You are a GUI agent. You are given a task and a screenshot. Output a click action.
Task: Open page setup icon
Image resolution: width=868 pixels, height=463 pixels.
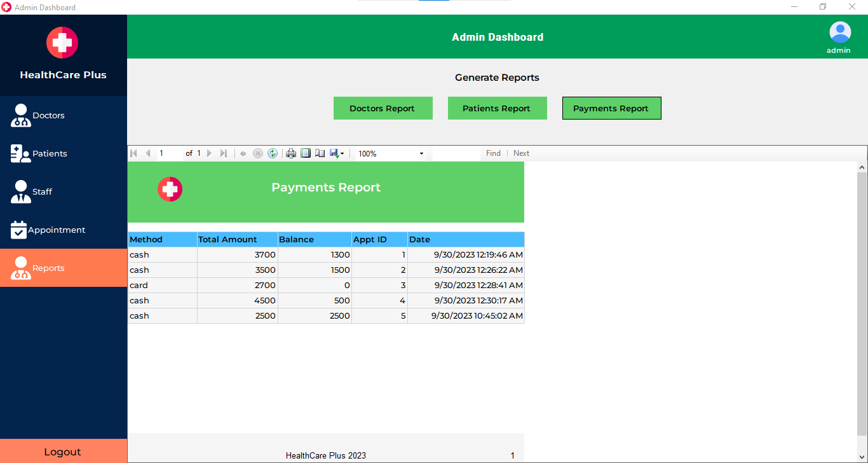[x=320, y=153]
